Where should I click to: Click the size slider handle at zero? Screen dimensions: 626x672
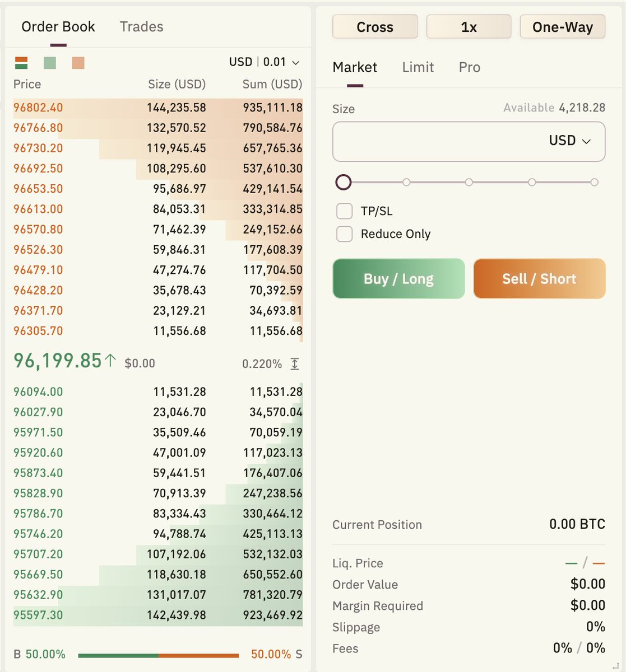344,182
